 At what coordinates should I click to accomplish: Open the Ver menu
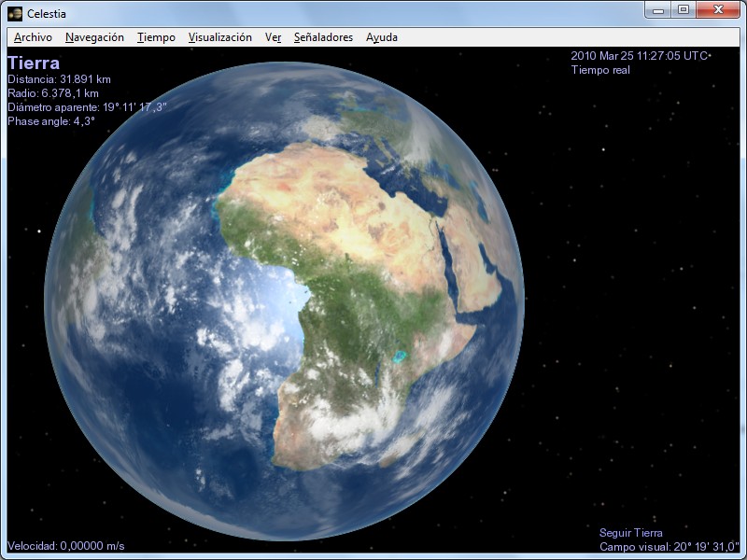273,37
